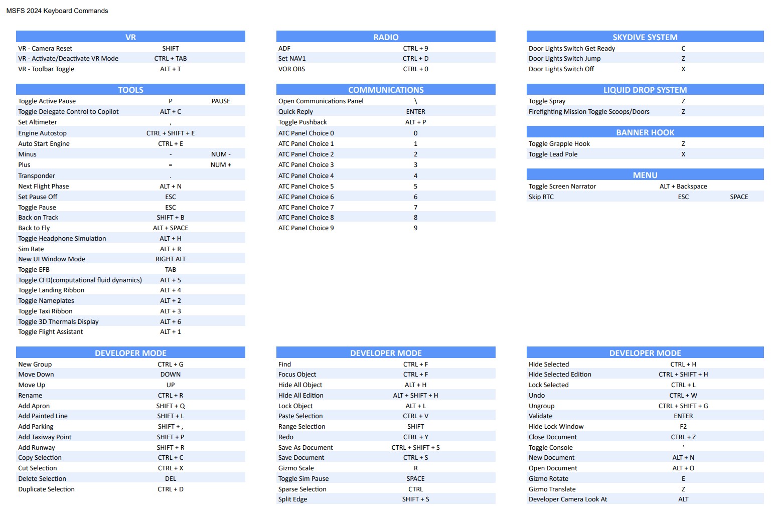Click 'ALT + Backspace' Screen Narrator shortcut

tap(683, 187)
